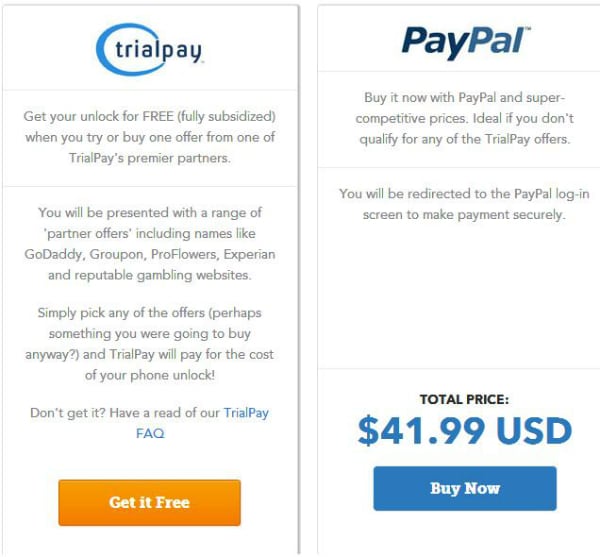600x557 pixels.
Task: Click 'of your phone unlock!' line
Action: [150, 375]
